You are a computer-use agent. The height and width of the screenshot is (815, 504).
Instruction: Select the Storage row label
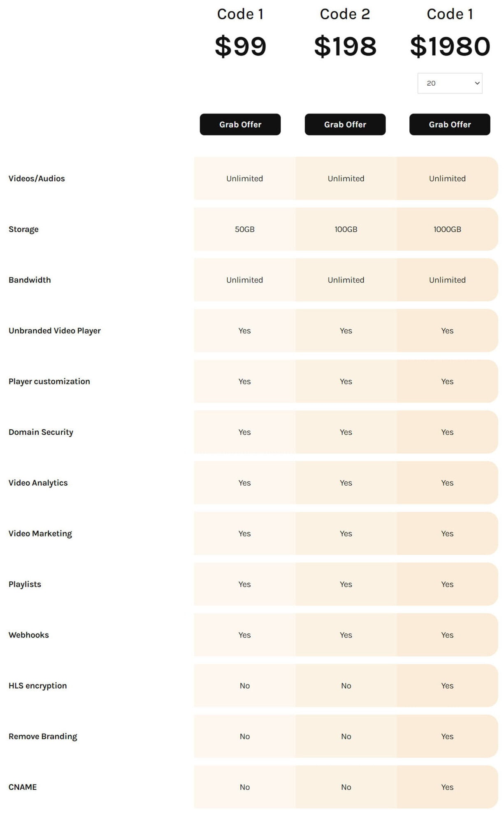[23, 229]
